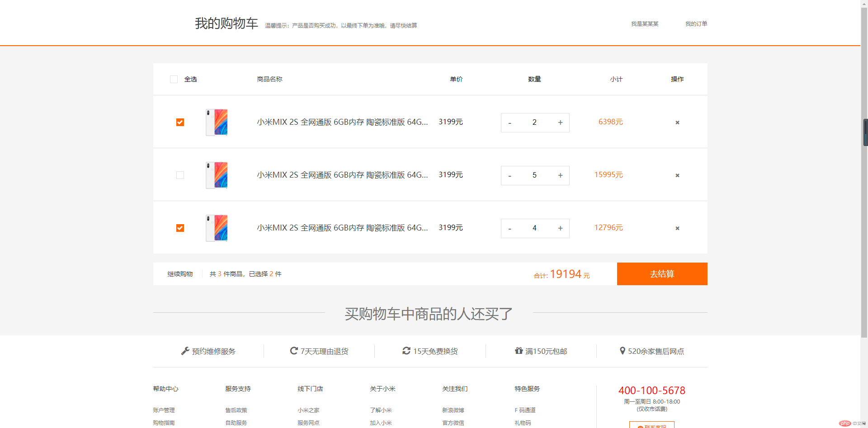Decrease quantity of the 6398元 row
This screenshot has width=868, height=428.
point(509,123)
